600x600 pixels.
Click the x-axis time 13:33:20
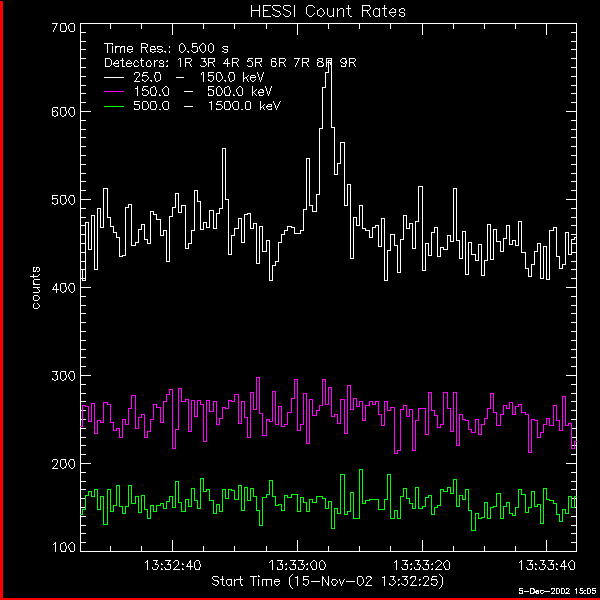[422, 565]
